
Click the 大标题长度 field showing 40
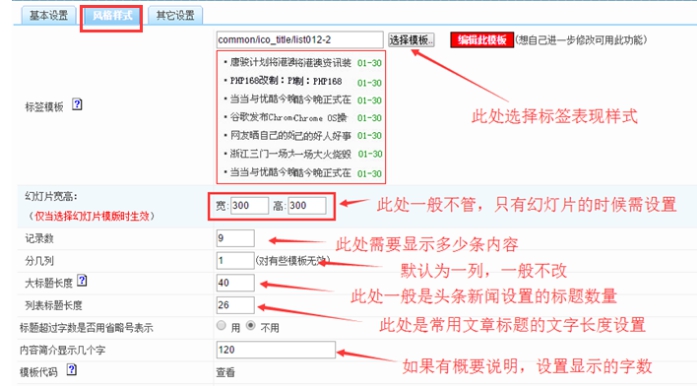[235, 283]
